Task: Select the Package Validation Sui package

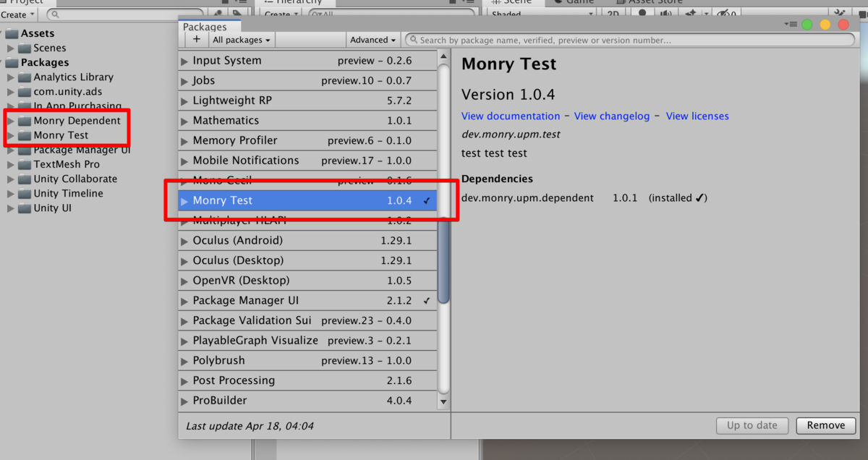Action: pos(307,320)
